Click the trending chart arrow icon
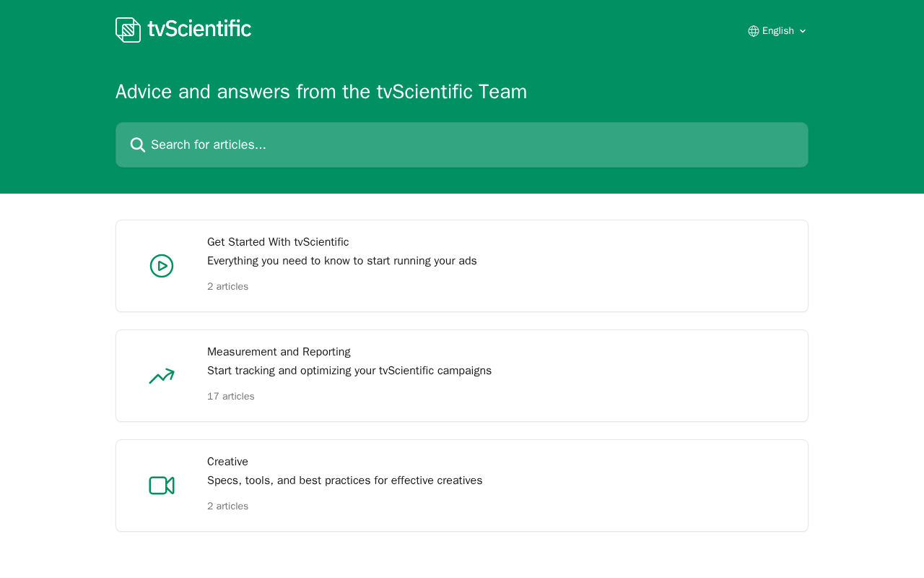This screenshot has width=924, height=578. point(162,376)
